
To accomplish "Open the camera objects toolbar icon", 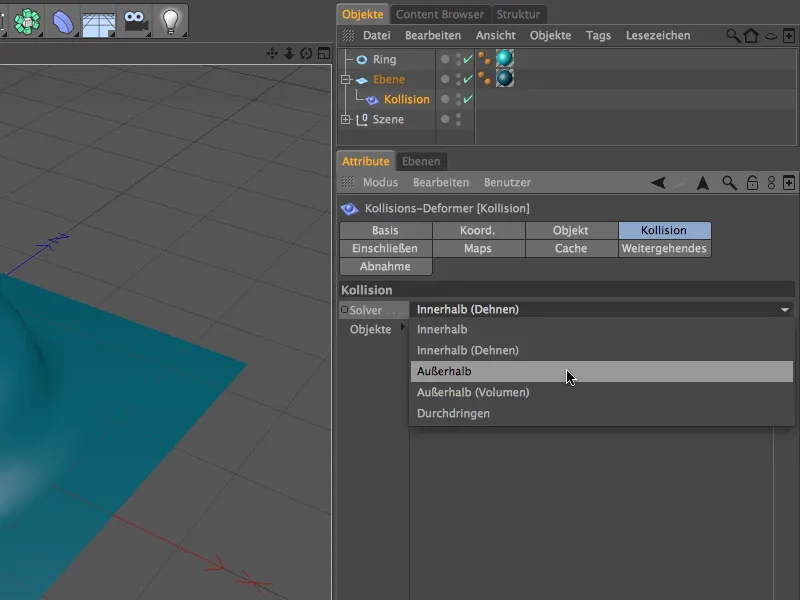I will [135, 21].
